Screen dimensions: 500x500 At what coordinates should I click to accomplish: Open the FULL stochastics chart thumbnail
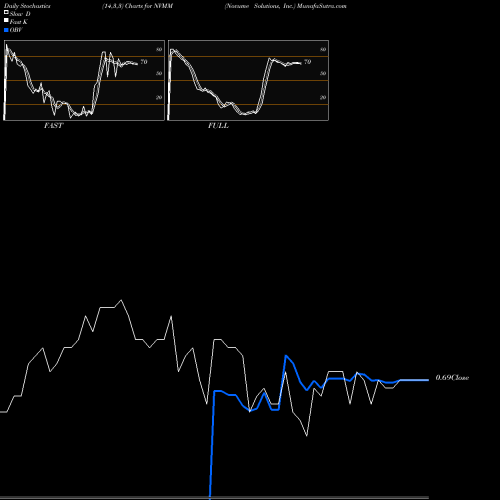tap(248, 80)
